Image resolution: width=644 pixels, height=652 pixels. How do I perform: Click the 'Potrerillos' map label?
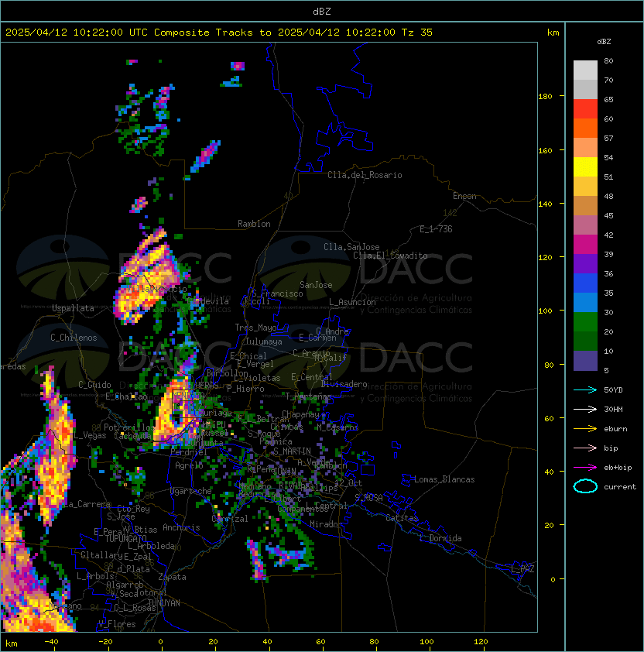129,427
